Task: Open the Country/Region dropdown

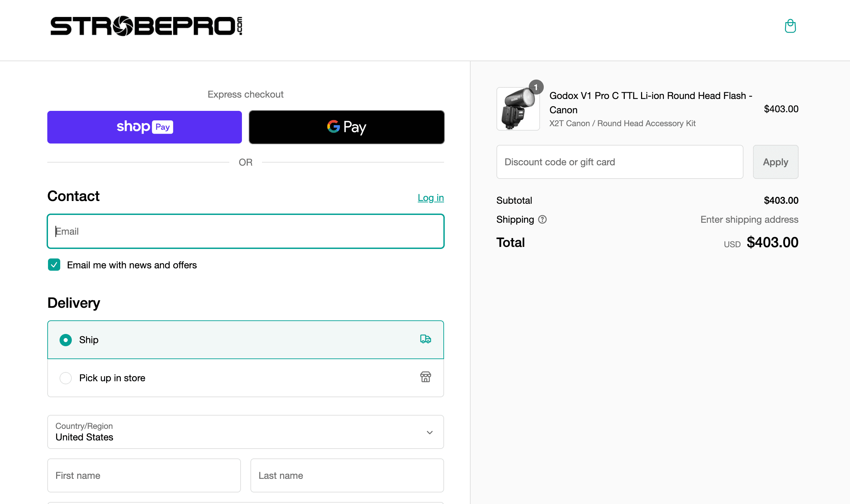Action: tap(246, 432)
